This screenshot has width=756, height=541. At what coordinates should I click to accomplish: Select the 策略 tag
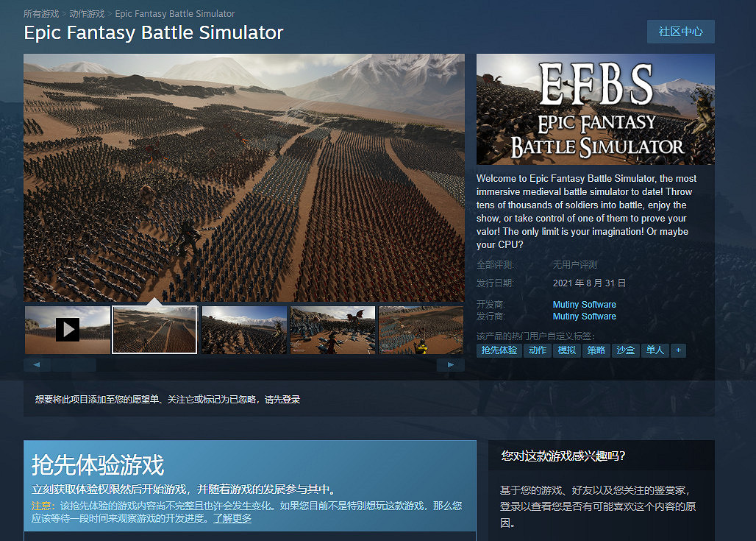tap(596, 350)
